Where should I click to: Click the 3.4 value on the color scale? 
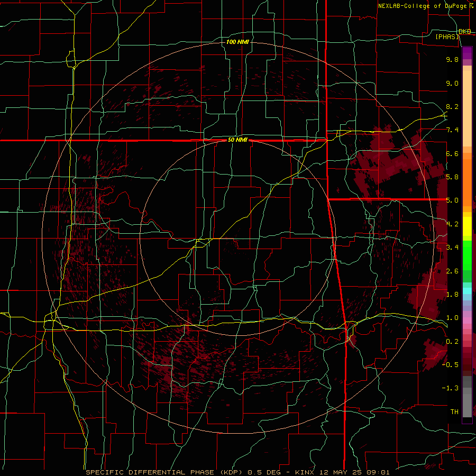point(452,248)
